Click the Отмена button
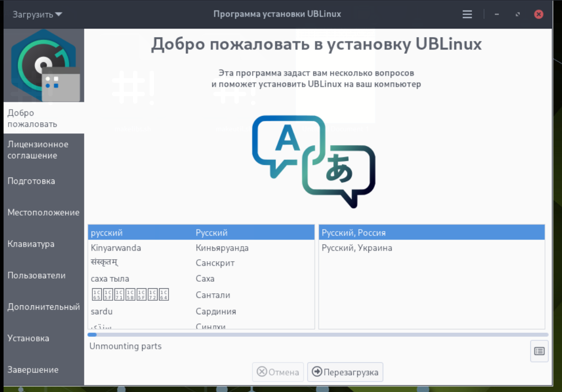The height and width of the screenshot is (392, 562). point(278,372)
